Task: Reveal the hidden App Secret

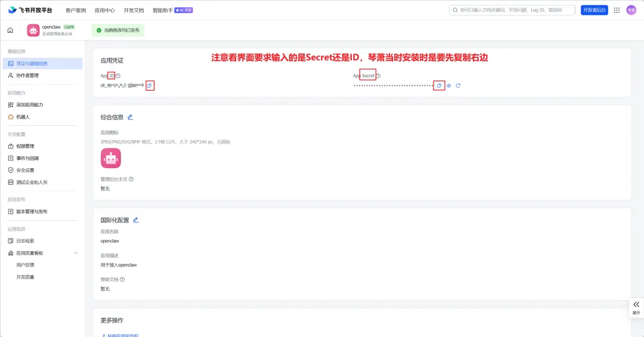Action: [x=448, y=85]
